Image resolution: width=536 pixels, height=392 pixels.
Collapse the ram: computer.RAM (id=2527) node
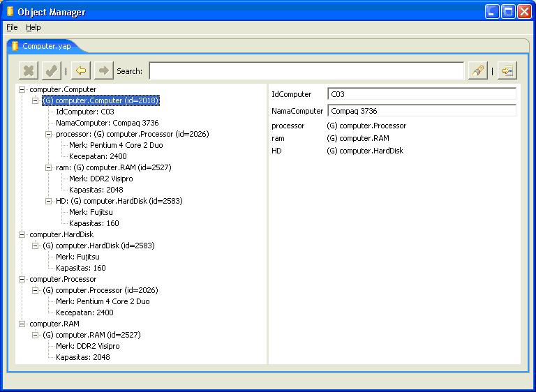coord(49,168)
